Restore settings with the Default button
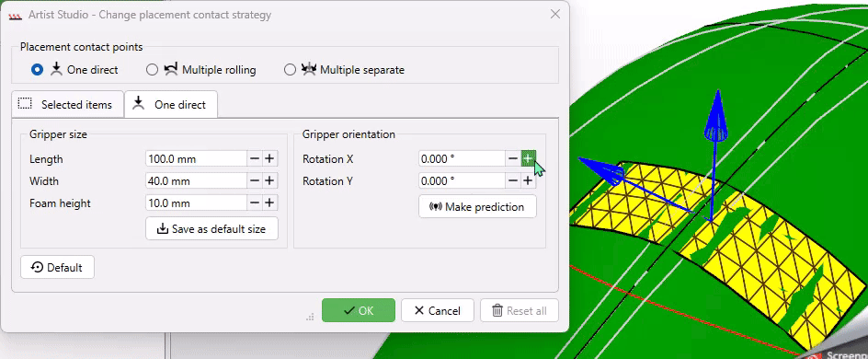Image resolution: width=868 pixels, height=359 pixels. [x=58, y=268]
